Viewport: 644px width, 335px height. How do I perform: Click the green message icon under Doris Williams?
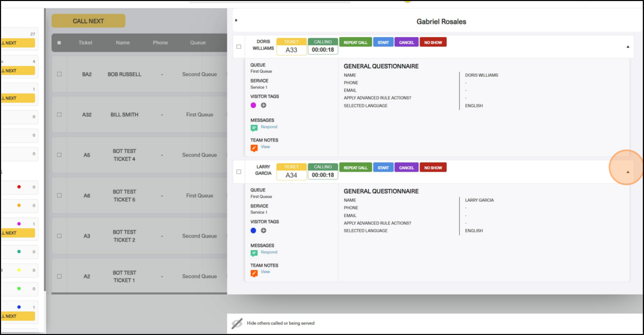click(254, 128)
